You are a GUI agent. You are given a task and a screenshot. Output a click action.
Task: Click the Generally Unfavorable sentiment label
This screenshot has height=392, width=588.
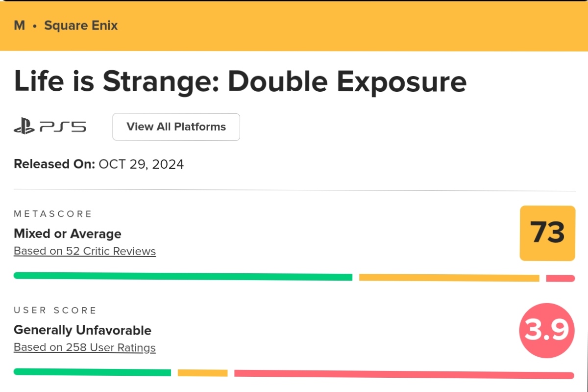[x=82, y=330]
